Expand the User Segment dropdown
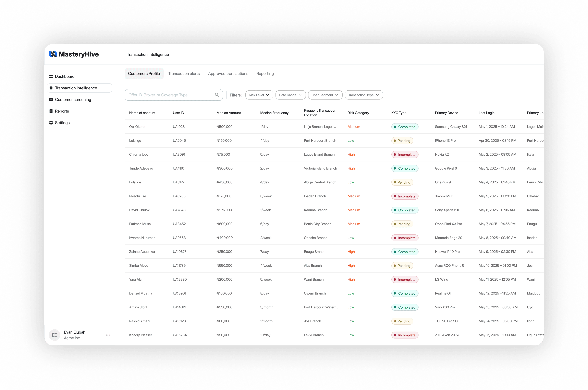 tap(325, 95)
